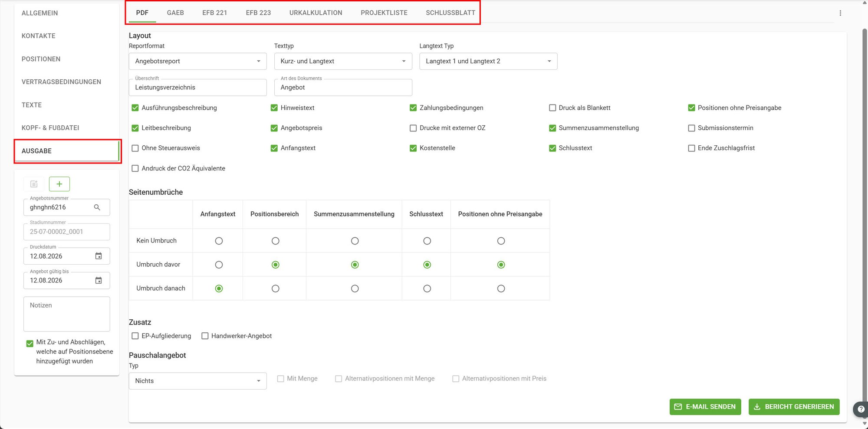Tick the EP-Aufgliederung checkbox

[135, 336]
